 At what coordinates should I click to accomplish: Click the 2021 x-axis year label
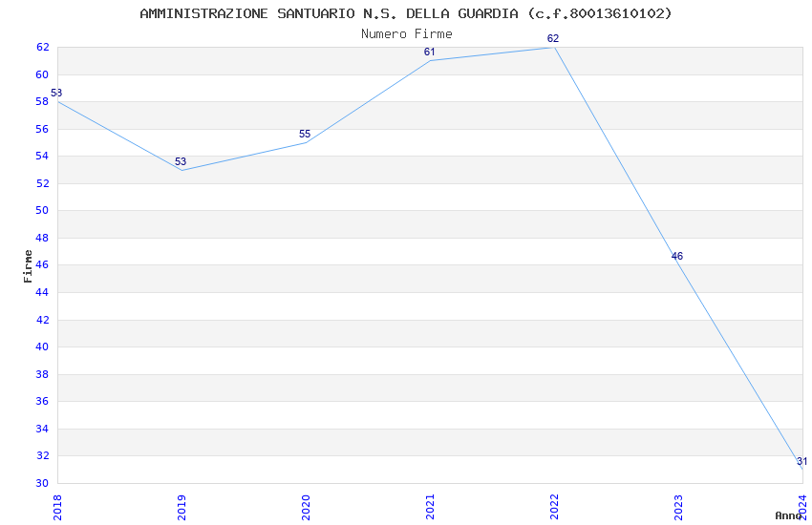pyautogui.click(x=430, y=508)
